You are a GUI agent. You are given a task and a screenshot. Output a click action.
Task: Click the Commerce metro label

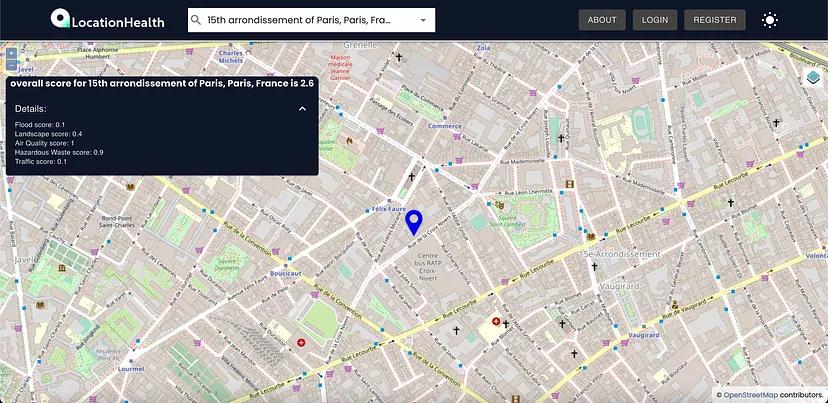(445, 126)
